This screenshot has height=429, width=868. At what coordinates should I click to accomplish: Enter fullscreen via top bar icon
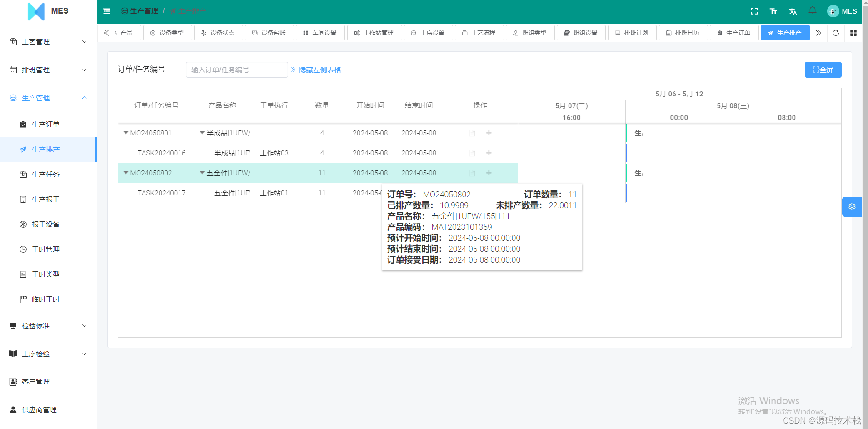coord(754,11)
